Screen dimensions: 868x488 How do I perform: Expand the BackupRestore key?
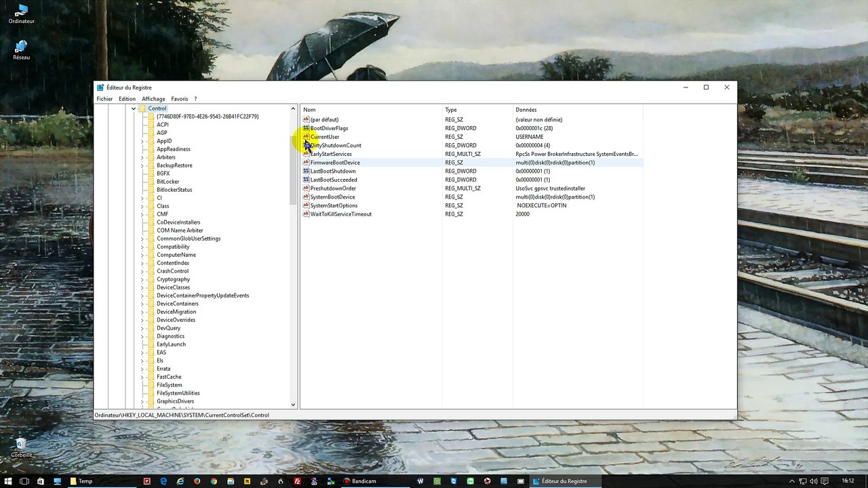(142, 165)
